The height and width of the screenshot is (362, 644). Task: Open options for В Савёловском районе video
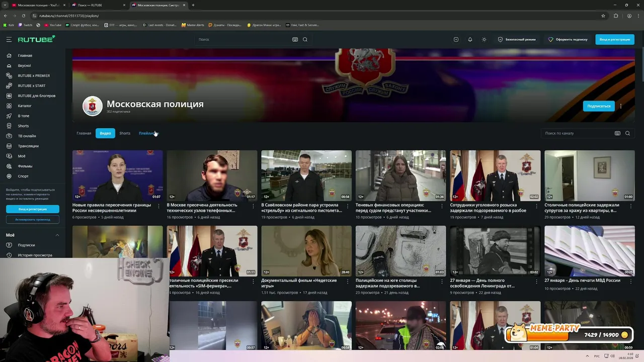(348, 206)
